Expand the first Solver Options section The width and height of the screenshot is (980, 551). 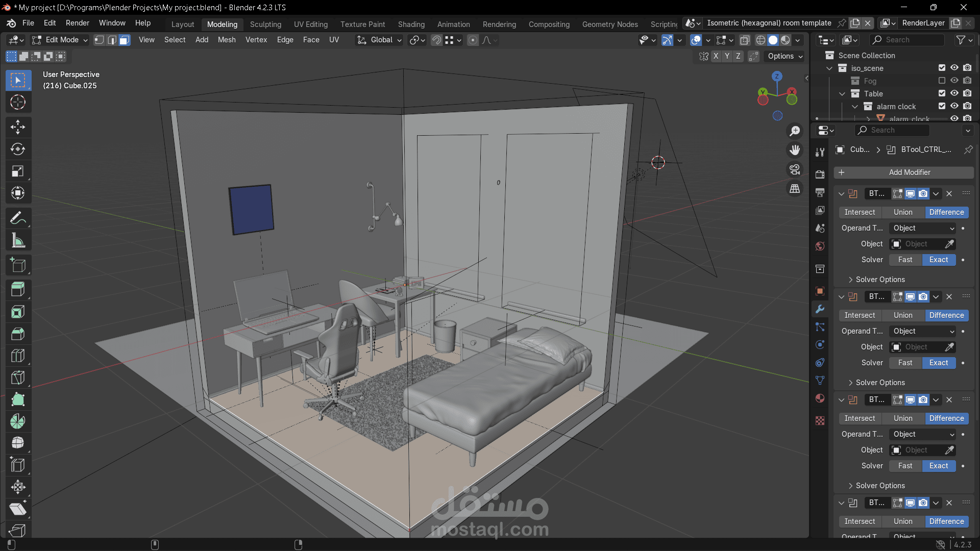880,280
